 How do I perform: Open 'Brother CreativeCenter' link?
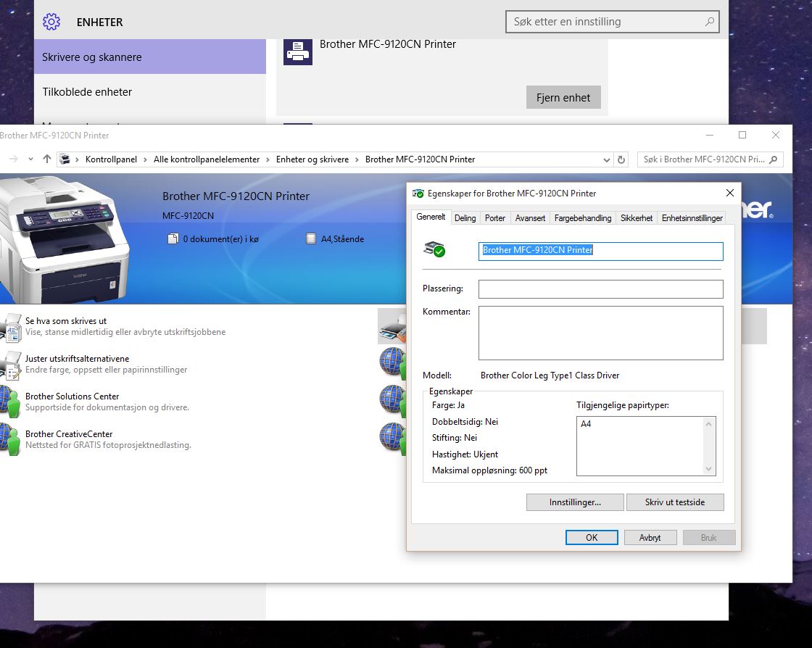(69, 434)
